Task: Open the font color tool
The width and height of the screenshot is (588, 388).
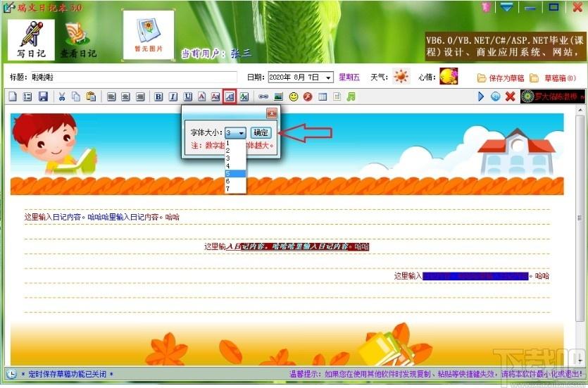Action: 201,96
